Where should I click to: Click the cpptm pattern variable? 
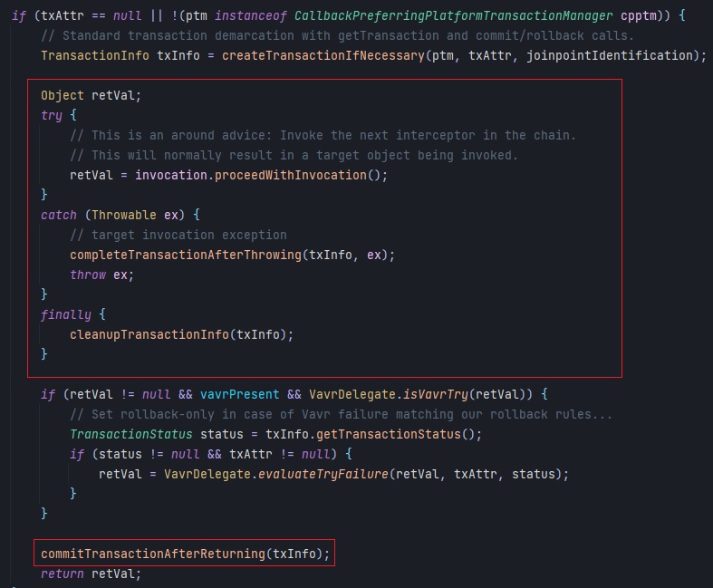point(639,16)
